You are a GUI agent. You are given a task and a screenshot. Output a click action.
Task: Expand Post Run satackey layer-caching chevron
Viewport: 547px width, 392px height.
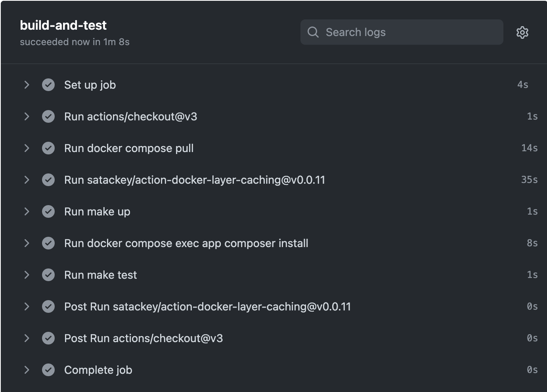click(x=27, y=306)
